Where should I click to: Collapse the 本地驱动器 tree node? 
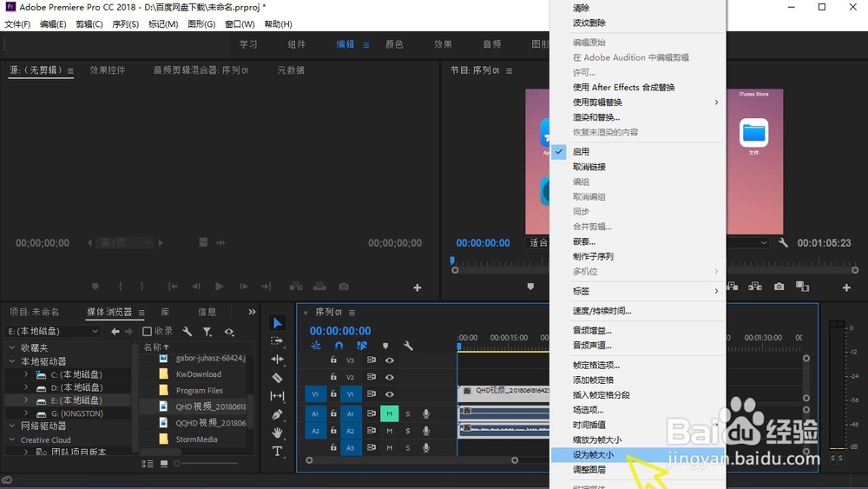pos(11,360)
